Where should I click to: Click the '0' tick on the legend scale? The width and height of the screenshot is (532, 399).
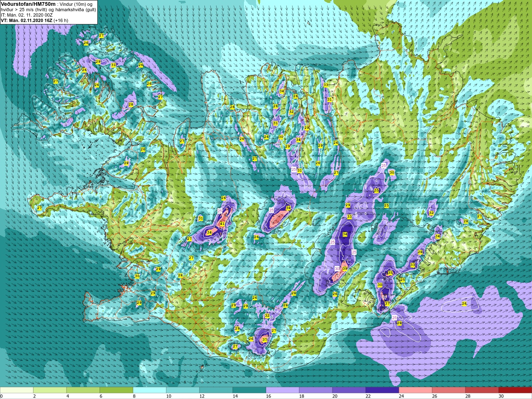pos(1,396)
